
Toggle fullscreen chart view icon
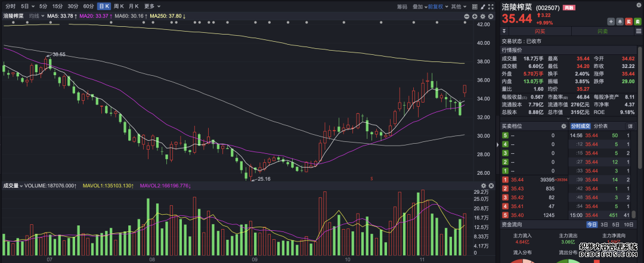491,6
